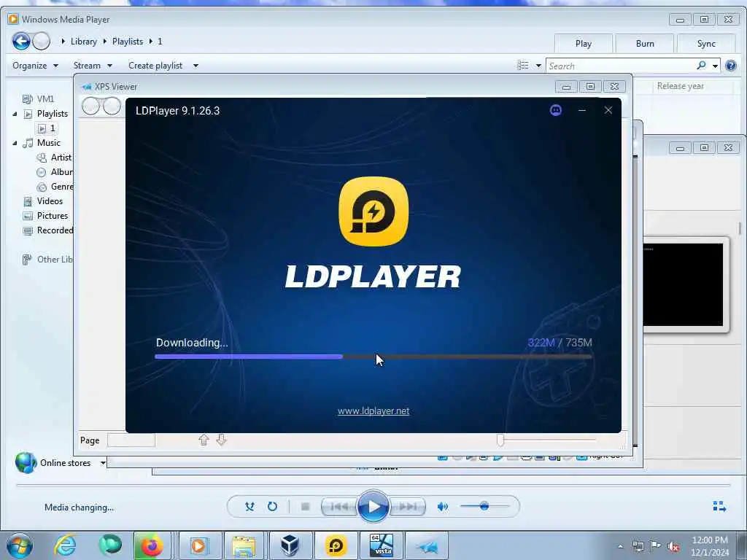Open the Burn tab
This screenshot has width=747, height=560.
coord(645,44)
